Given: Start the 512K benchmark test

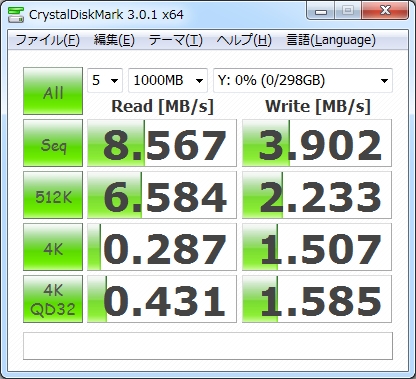Looking at the screenshot, I should click(x=53, y=195).
